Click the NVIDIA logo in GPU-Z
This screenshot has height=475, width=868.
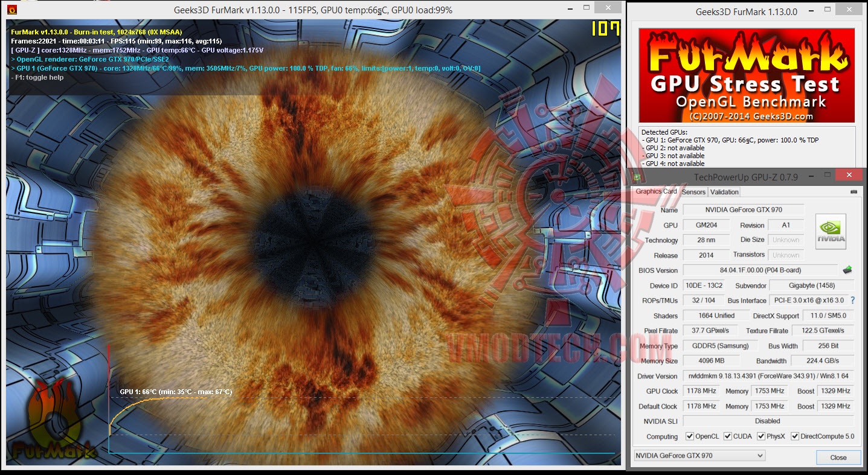831,232
